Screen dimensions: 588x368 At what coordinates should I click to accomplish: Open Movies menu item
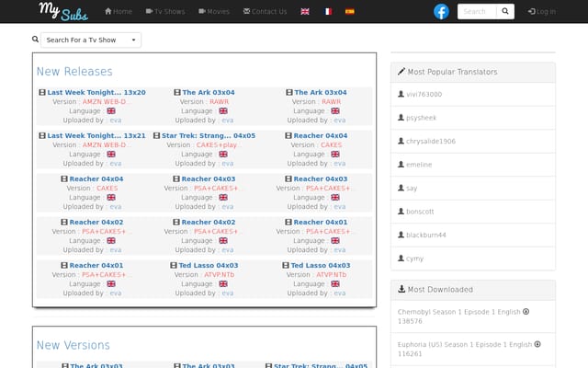214,12
